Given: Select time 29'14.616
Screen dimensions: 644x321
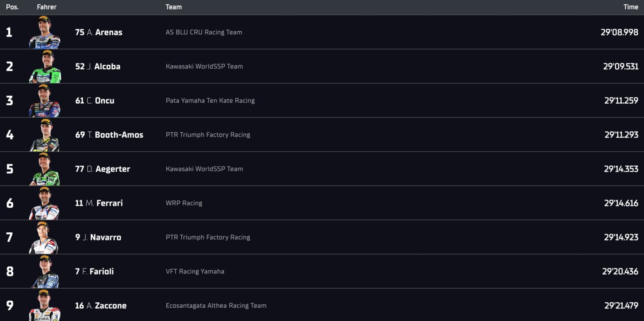Looking at the screenshot, I should pyautogui.click(x=621, y=203).
